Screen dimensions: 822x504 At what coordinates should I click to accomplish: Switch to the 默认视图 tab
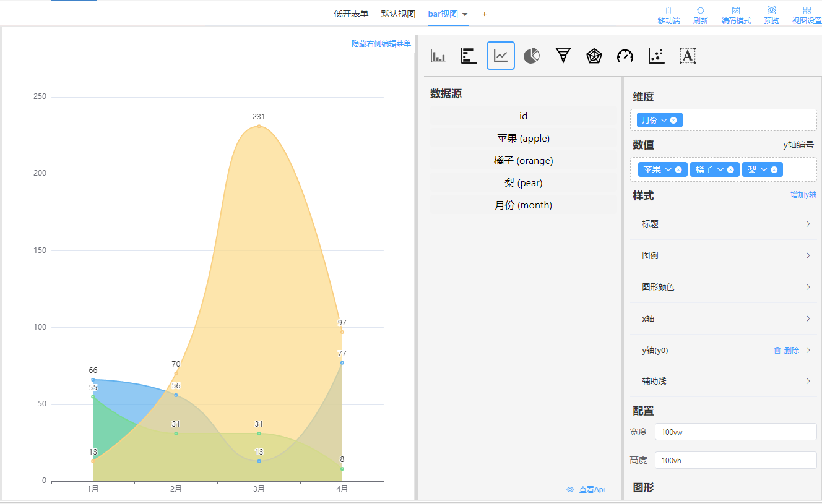pos(398,14)
